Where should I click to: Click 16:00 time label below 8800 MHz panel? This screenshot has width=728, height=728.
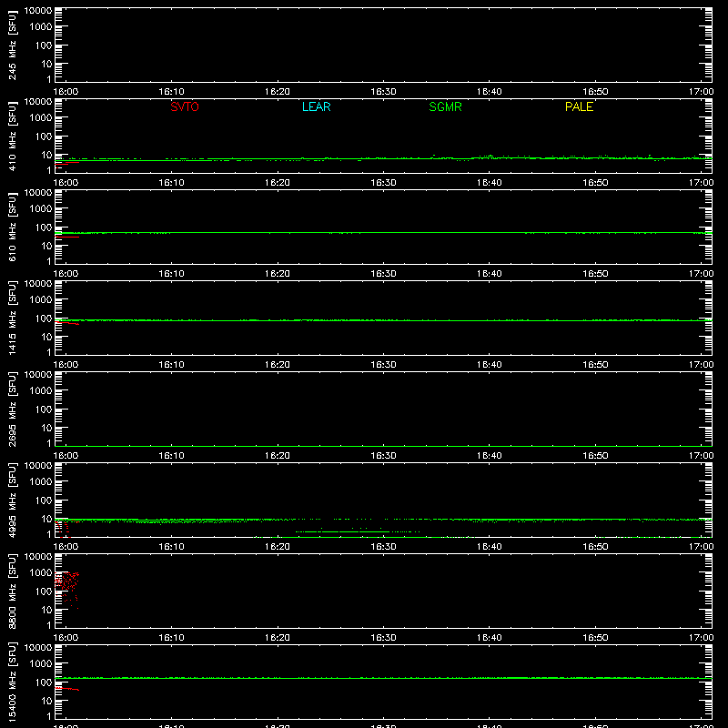point(66,638)
